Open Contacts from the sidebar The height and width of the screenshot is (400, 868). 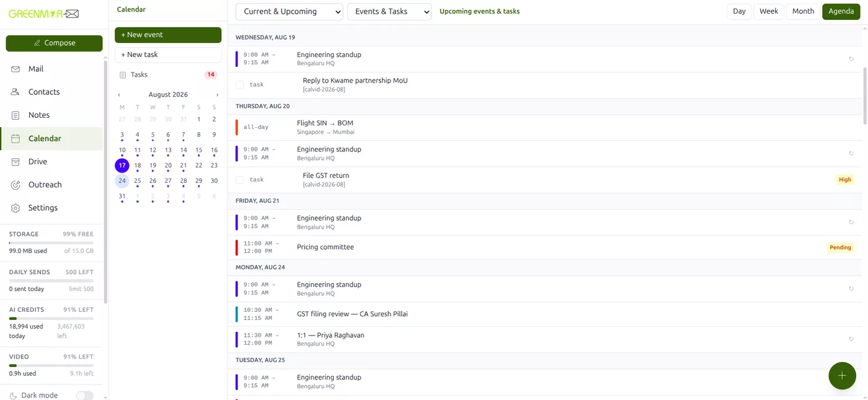[x=52, y=92]
